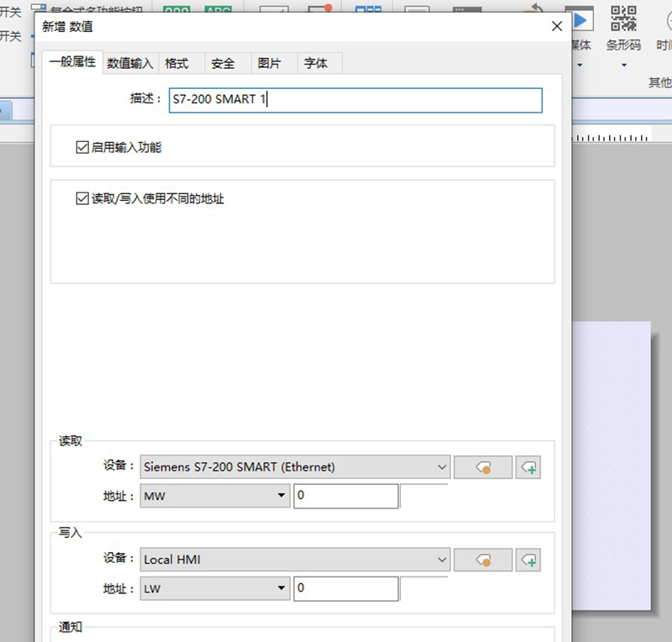The height and width of the screenshot is (642, 672).
Task: Select the 图片 tab
Action: pos(269,64)
